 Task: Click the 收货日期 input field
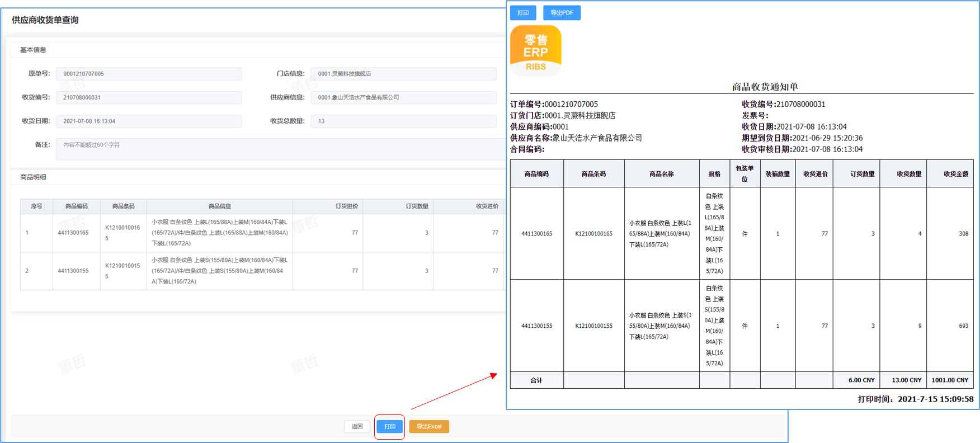pyautogui.click(x=149, y=121)
